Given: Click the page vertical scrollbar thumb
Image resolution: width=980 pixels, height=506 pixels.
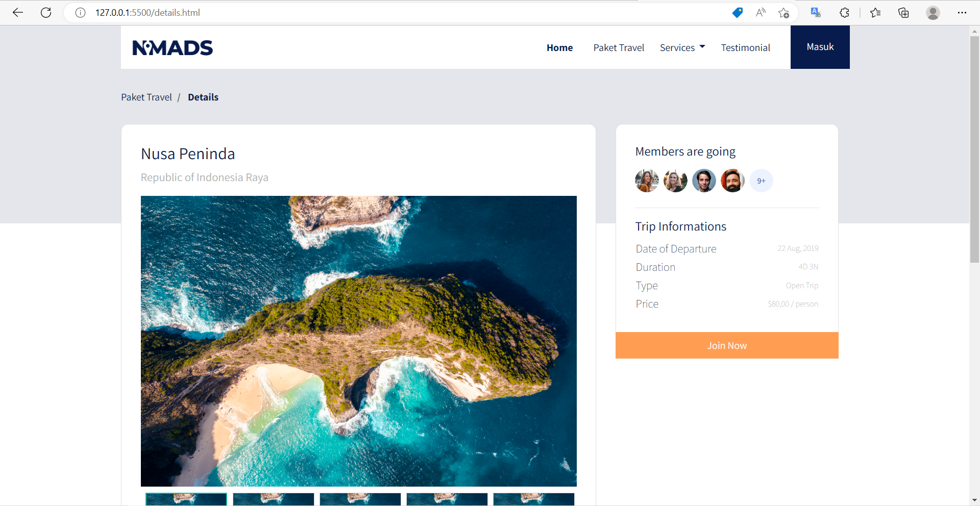Looking at the screenshot, I should click(974, 149).
